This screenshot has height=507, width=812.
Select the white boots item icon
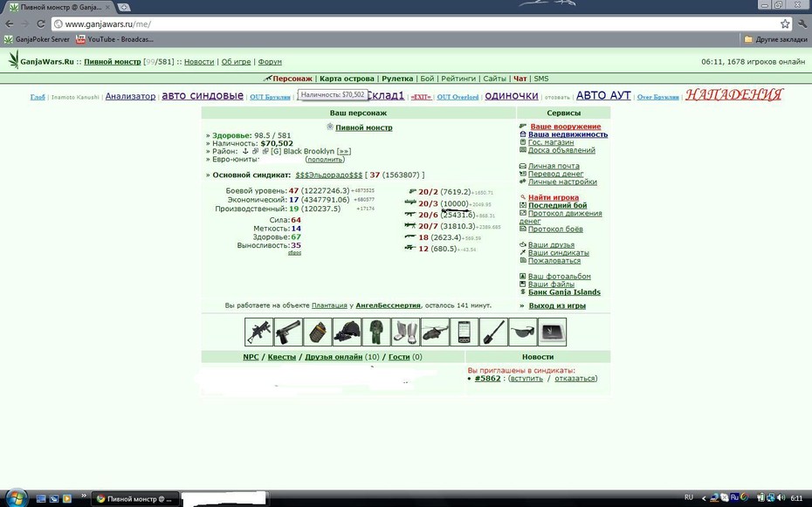tap(405, 332)
